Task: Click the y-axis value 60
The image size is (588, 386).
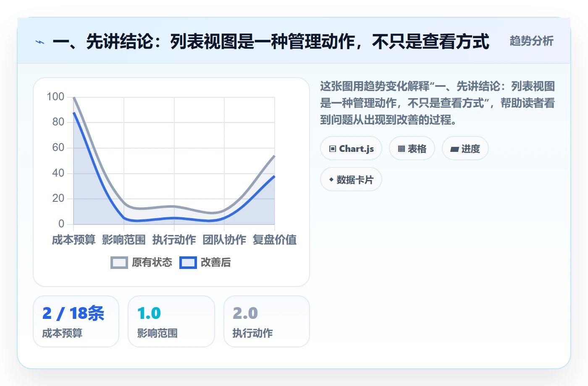Action: point(58,148)
